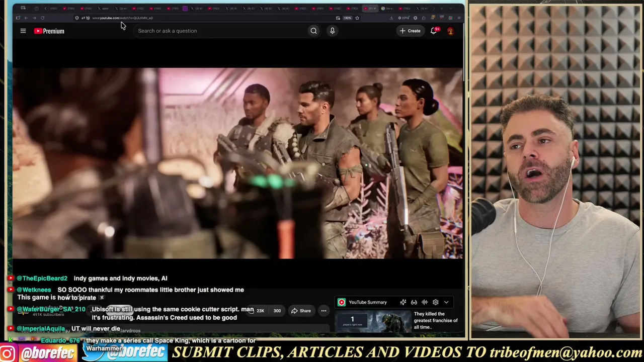This screenshot has height=362, width=644.
Task: Go to YouTube Premium home logo
Action: 49,31
